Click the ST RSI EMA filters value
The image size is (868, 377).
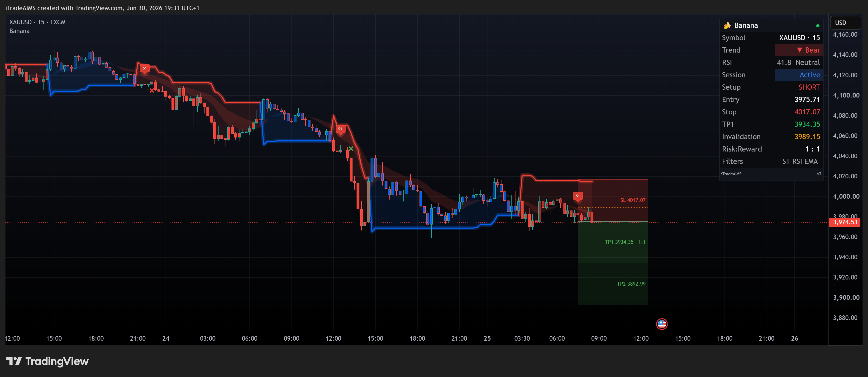[800, 161]
